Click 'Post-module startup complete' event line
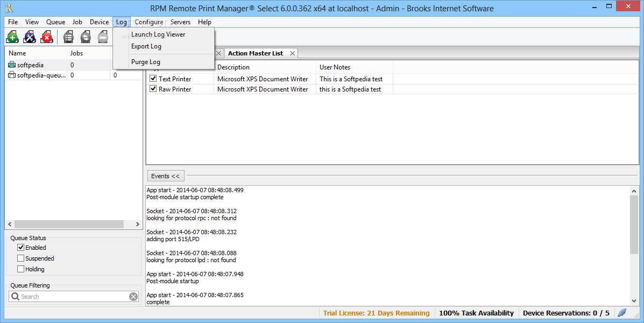Image resolution: width=644 pixels, height=323 pixels. 185,197
